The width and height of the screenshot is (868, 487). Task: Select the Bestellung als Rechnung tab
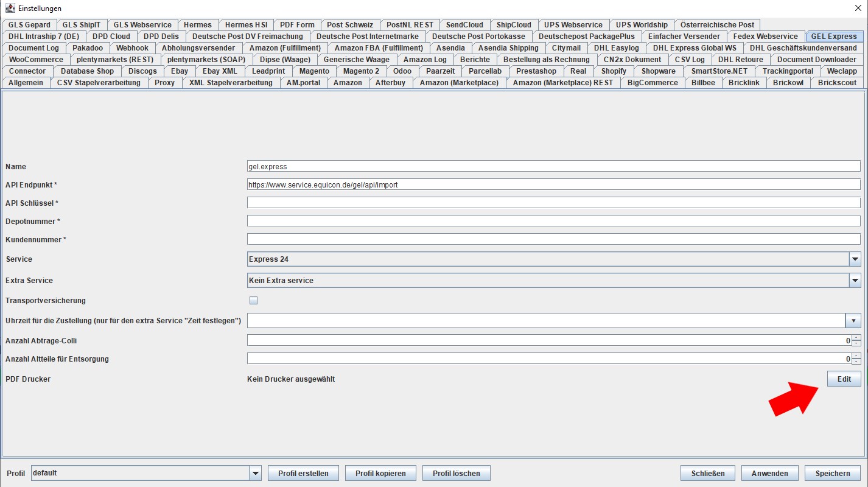(547, 60)
